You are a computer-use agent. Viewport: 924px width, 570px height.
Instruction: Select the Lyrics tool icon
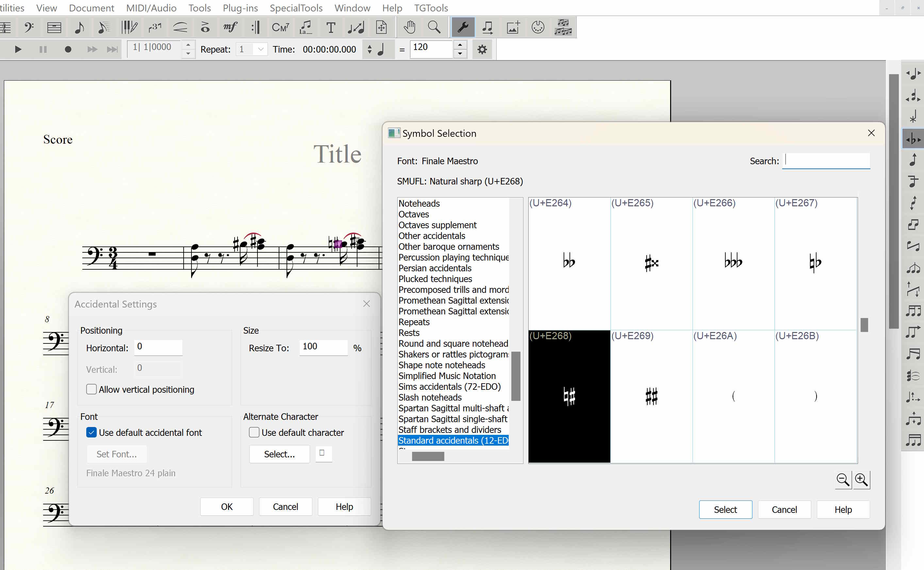click(x=305, y=27)
